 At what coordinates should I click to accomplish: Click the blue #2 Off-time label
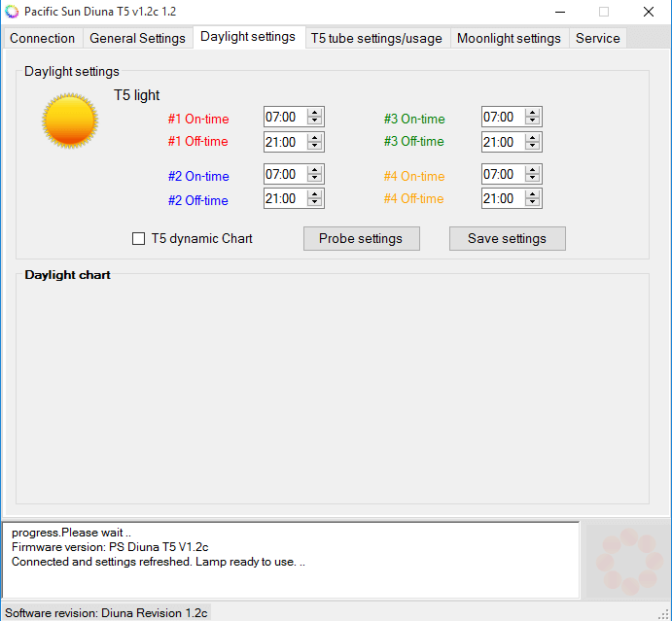coord(198,200)
